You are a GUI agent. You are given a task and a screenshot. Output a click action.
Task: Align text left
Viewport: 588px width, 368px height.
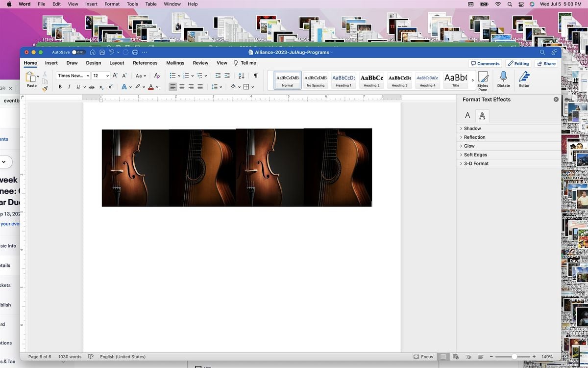(172, 87)
